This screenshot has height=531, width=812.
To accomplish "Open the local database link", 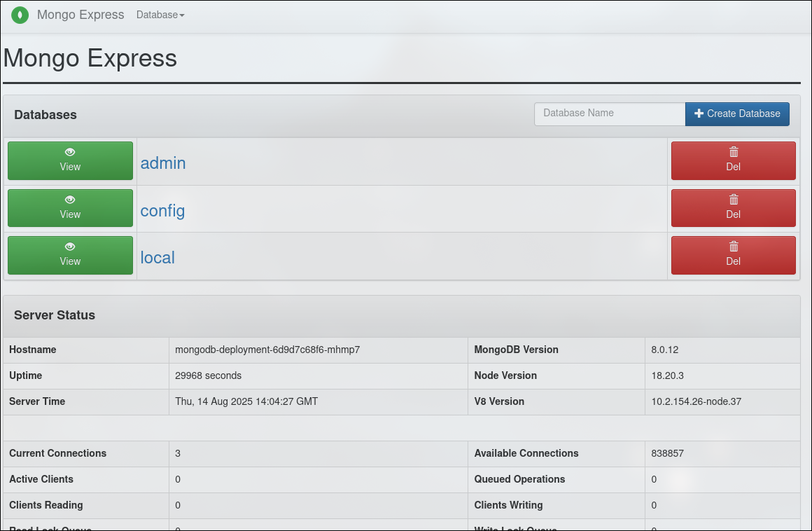I will click(x=157, y=258).
